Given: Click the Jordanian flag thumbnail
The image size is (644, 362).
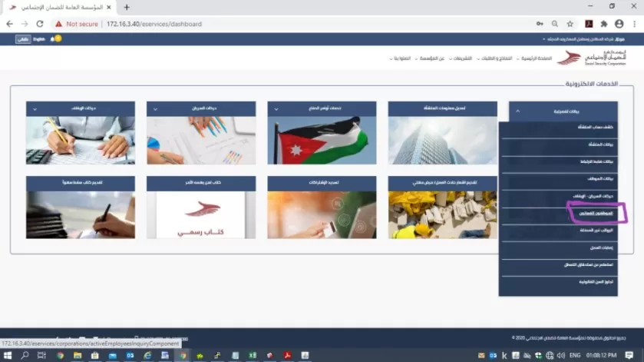Looking at the screenshot, I should [x=322, y=141].
